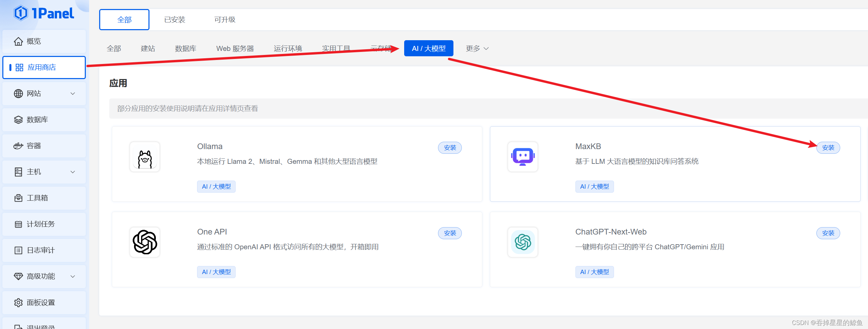The image size is (868, 329).
Task: Open the 概览 overview home icon
Action: tap(18, 42)
